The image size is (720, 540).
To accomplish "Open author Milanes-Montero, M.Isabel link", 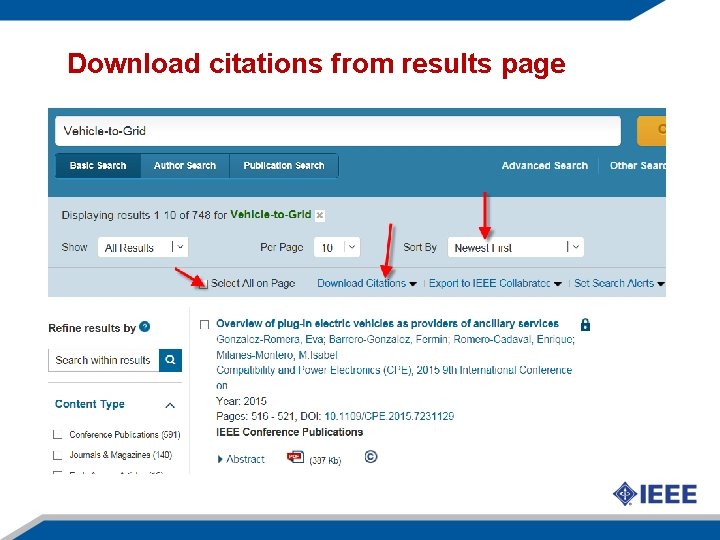I will point(276,355).
